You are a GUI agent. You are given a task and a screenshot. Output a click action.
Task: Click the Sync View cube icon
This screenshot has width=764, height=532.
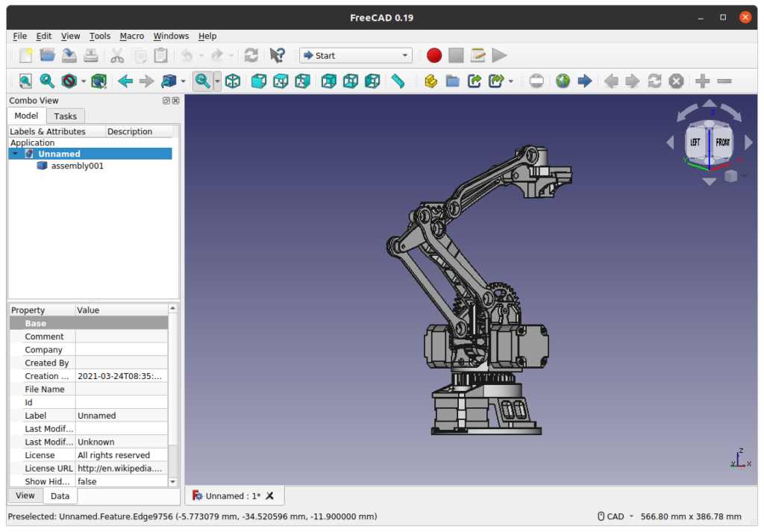click(x=169, y=81)
